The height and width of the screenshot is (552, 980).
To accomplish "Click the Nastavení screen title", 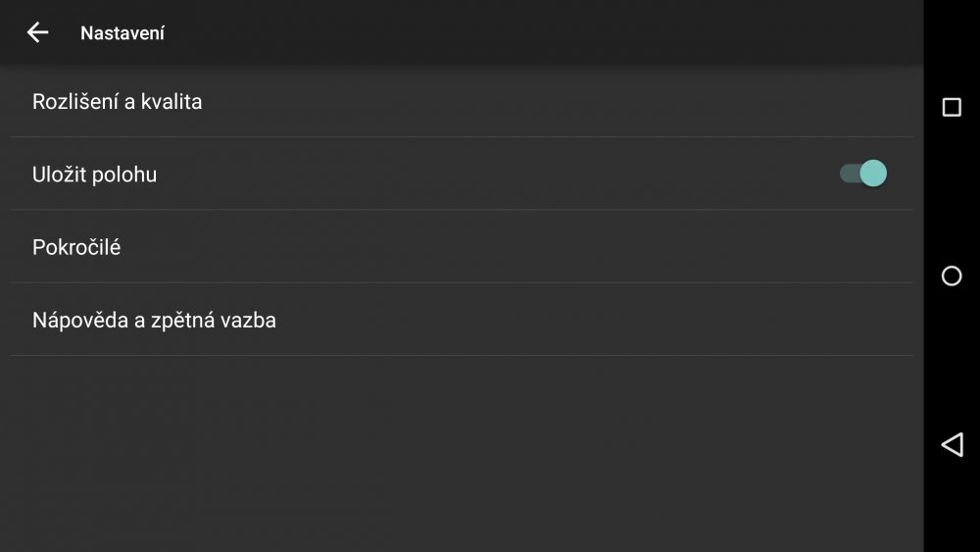I will [122, 33].
